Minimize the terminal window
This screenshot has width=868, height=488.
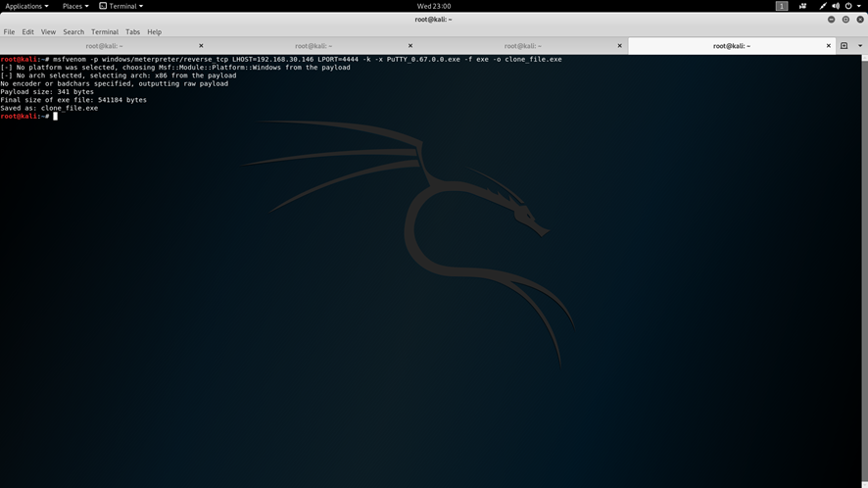[x=831, y=20]
